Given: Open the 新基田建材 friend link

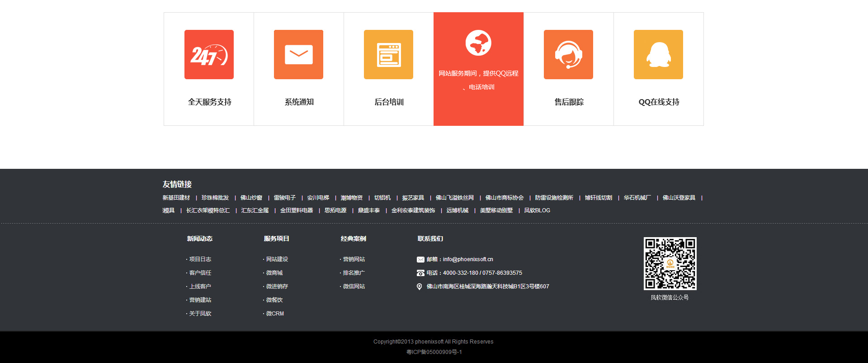Looking at the screenshot, I should 176,198.
